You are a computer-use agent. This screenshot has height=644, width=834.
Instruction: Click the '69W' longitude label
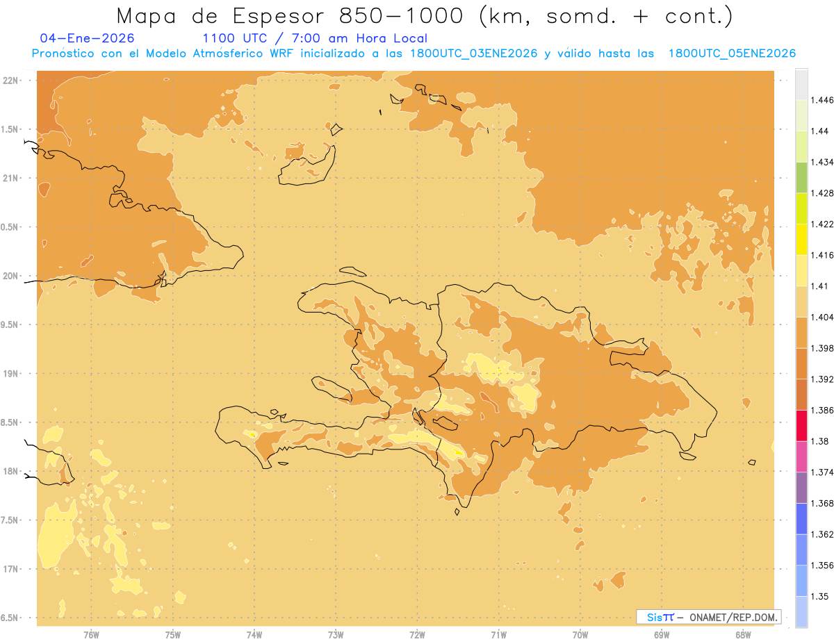[662, 635]
